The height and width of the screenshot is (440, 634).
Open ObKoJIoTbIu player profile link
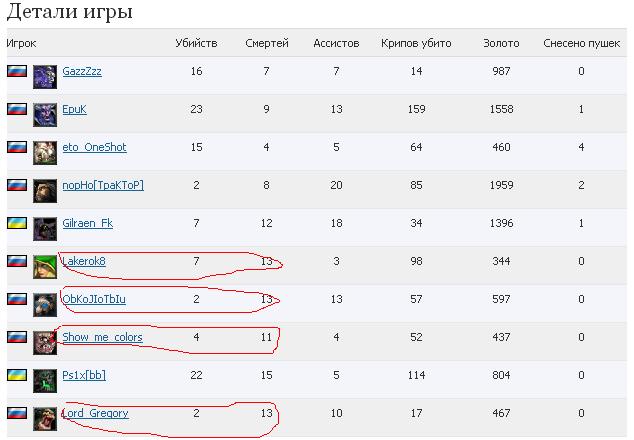94,299
